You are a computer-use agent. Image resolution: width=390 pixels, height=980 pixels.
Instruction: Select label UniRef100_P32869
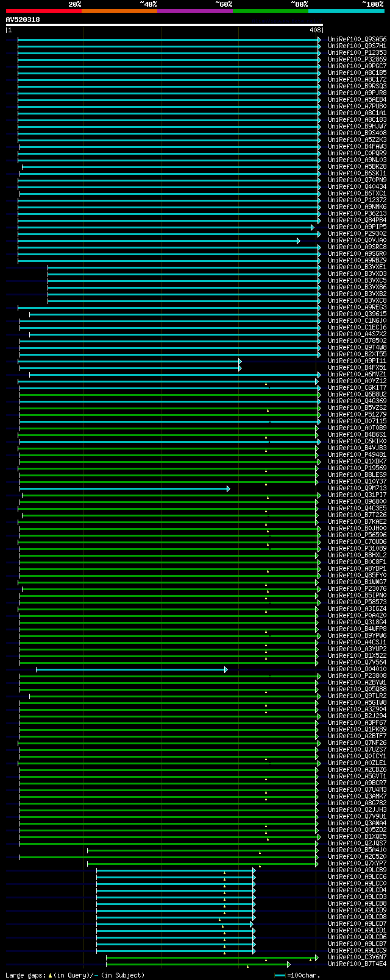pyautogui.click(x=357, y=59)
